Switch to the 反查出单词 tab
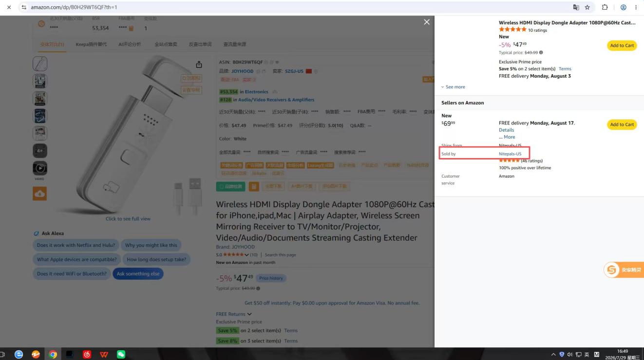 tap(200, 44)
